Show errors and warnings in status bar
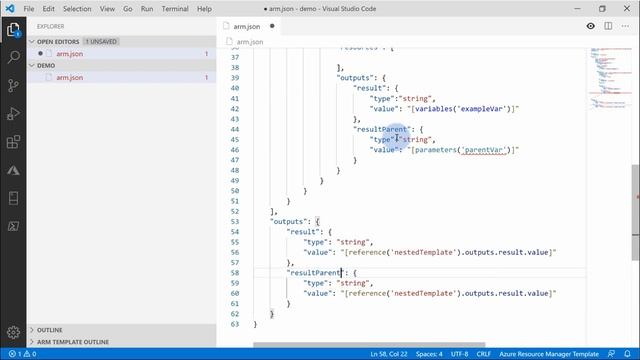The image size is (640, 360). [x=23, y=354]
